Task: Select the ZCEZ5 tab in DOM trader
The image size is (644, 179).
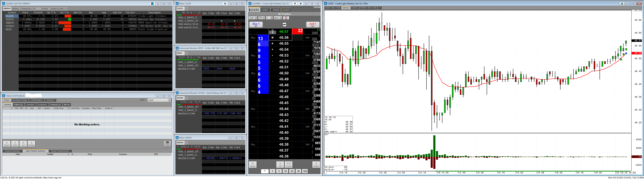Action: [x=286, y=10]
